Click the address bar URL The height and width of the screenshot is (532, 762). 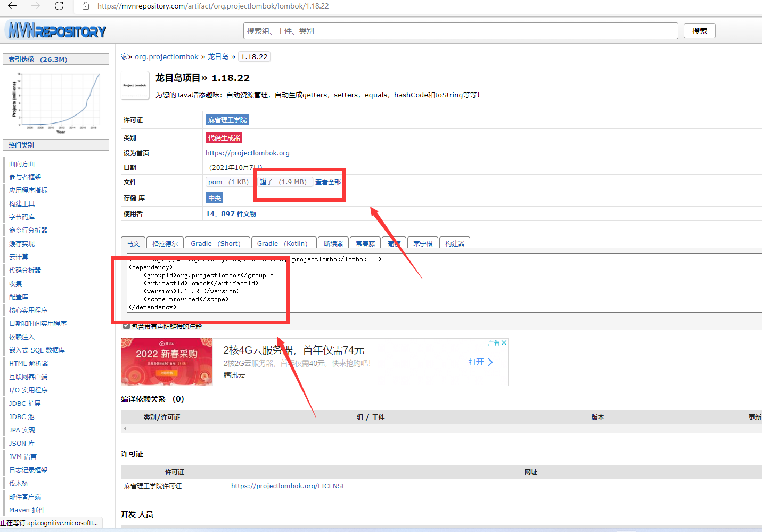pyautogui.click(x=213, y=6)
